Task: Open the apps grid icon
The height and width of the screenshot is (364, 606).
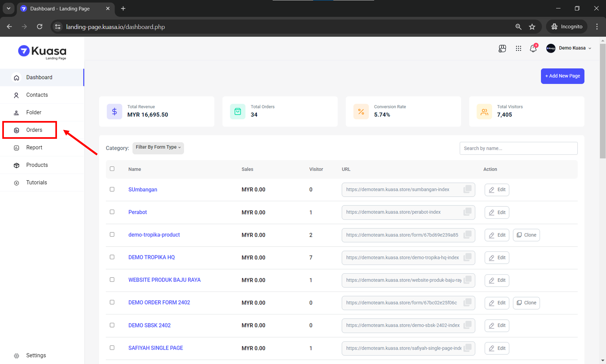Action: pos(518,48)
